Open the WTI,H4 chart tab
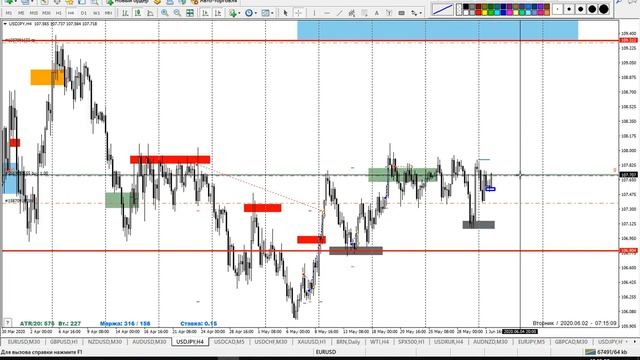This screenshot has width=640, height=360. 380,342
